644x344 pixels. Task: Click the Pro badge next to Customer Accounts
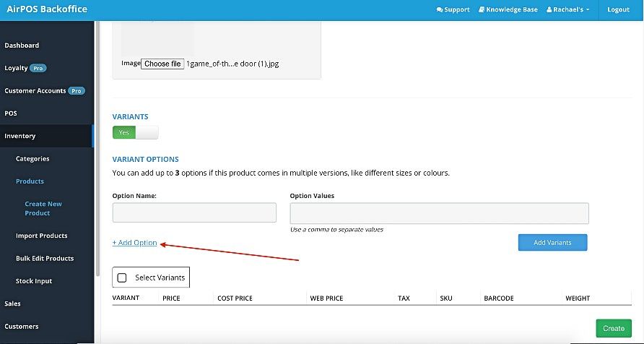click(x=77, y=91)
